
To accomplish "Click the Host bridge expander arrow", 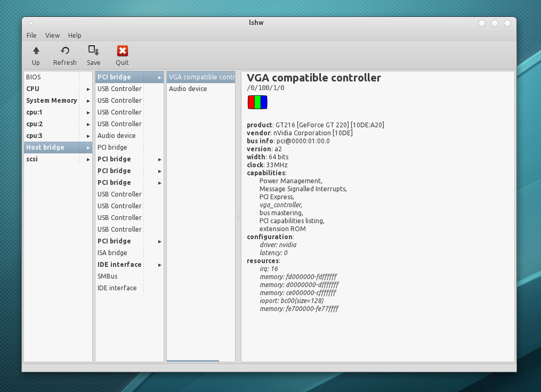I will (88, 148).
